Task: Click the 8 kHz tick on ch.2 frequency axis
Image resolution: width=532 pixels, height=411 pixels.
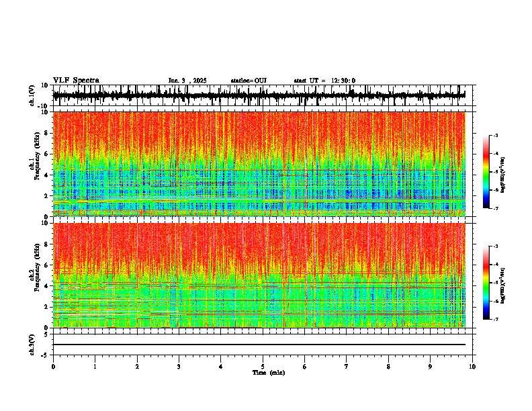Action: (x=47, y=244)
